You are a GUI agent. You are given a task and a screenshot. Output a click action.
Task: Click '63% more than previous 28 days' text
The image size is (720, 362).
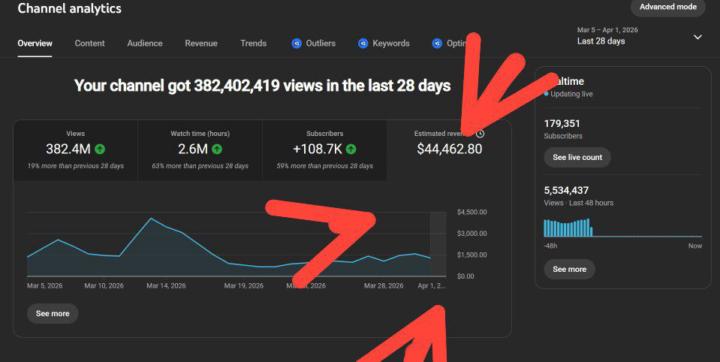(x=200, y=166)
